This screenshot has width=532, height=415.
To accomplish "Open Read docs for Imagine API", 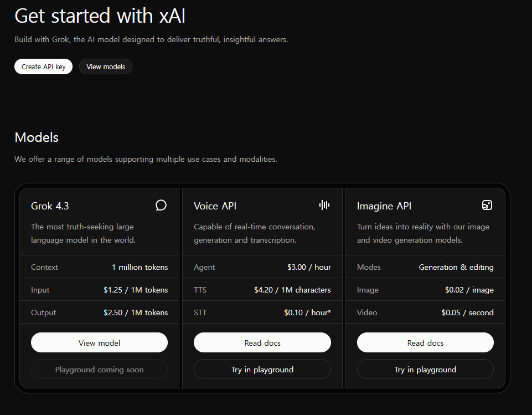I will (x=425, y=342).
